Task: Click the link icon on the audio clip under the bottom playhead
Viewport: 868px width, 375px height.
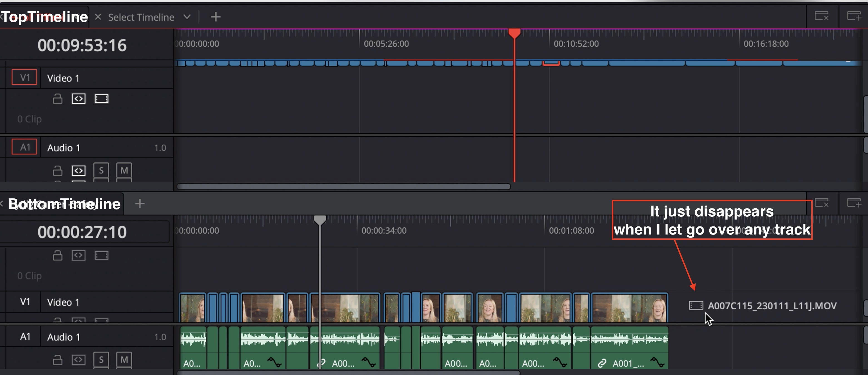Action: pyautogui.click(x=321, y=363)
